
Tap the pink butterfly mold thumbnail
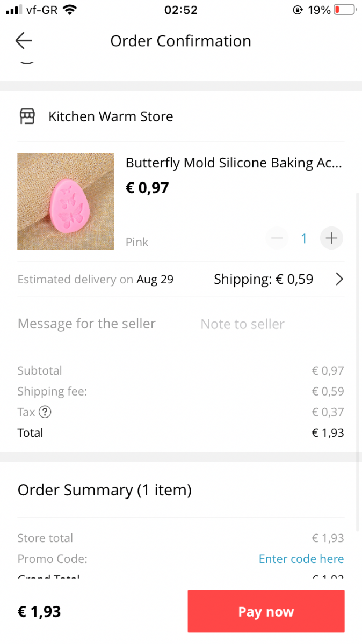[66, 201]
